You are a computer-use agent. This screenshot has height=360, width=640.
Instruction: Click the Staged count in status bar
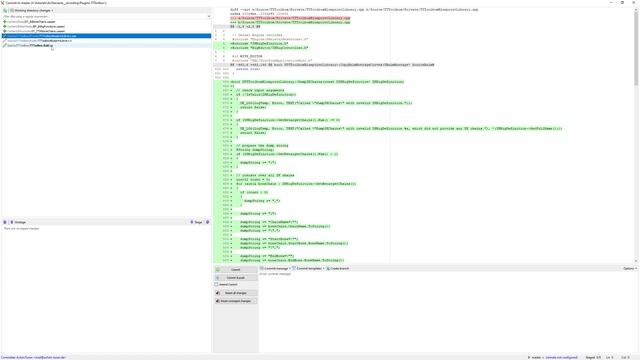pyautogui.click(x=593, y=358)
